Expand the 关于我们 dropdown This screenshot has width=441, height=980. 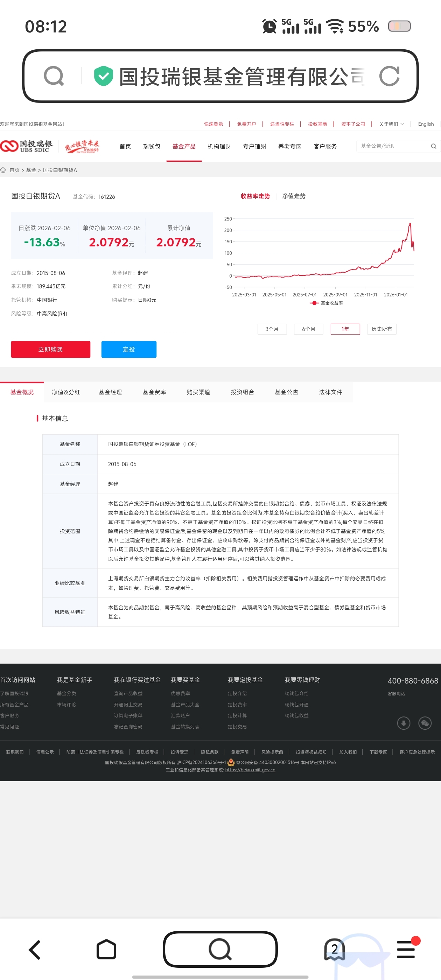tap(391, 124)
